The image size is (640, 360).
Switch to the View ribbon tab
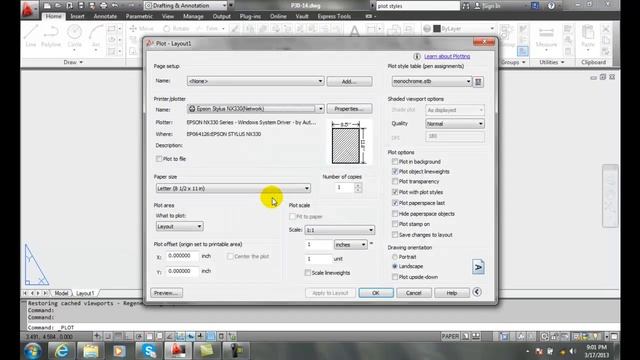point(168,16)
